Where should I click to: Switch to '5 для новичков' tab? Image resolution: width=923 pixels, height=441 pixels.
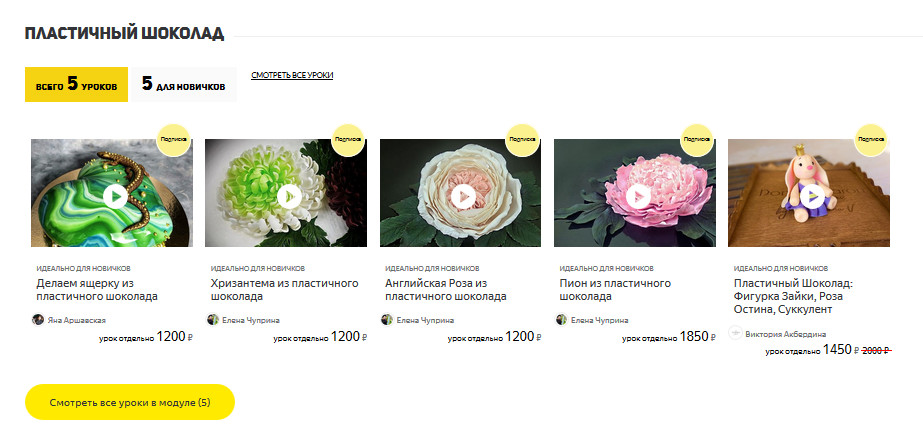183,85
